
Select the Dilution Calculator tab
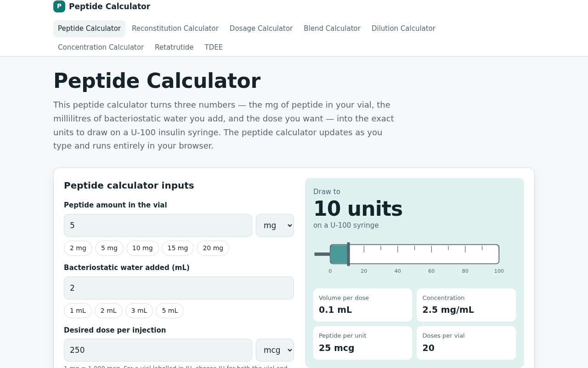pos(403,29)
